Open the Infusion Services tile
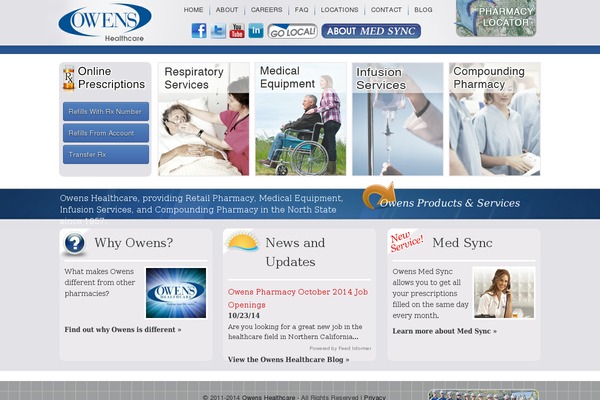600x400 pixels. (x=398, y=119)
